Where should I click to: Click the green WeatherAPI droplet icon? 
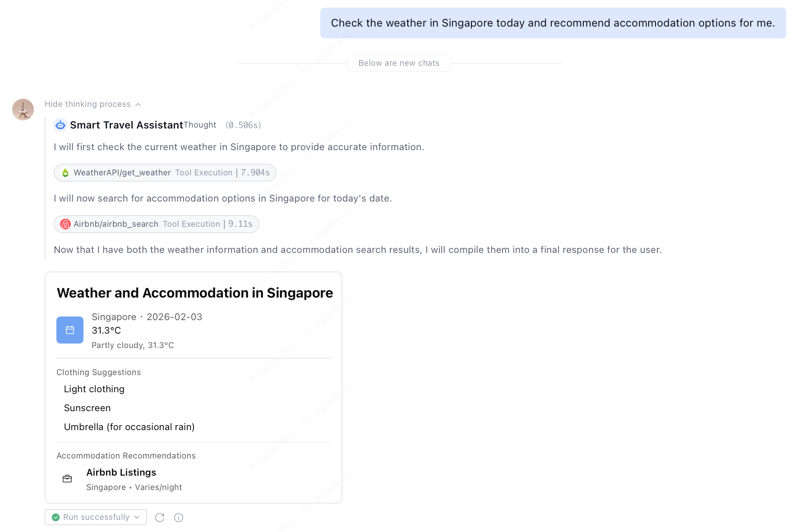[x=65, y=173]
